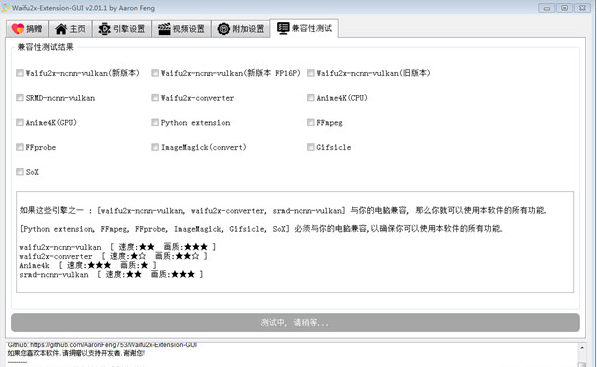Open the 捐赠 donate tab

point(27,29)
